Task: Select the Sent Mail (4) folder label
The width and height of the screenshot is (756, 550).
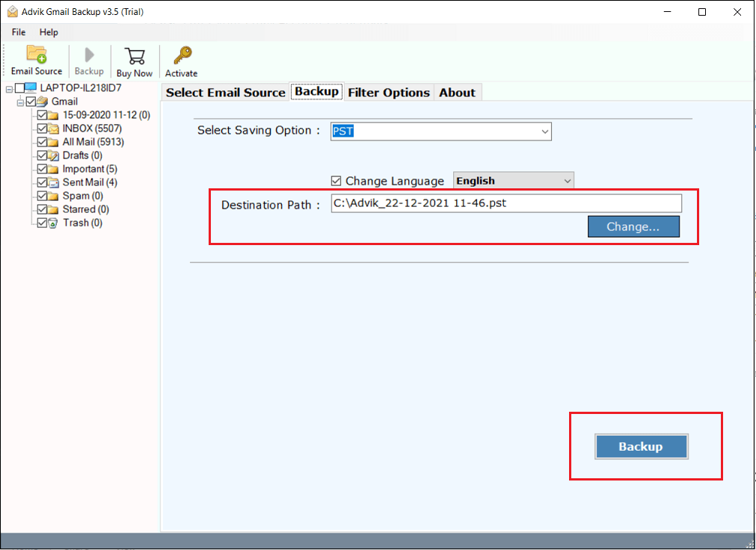Action: coord(90,182)
